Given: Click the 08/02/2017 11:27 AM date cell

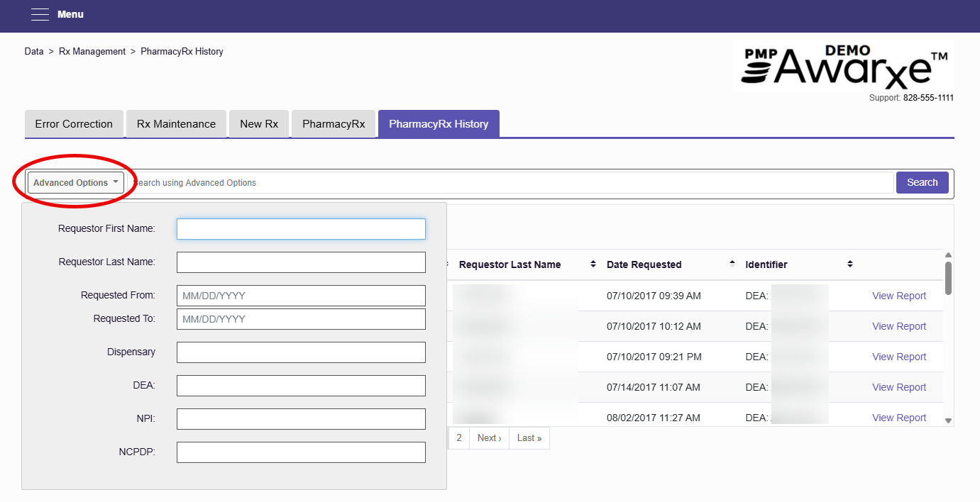Looking at the screenshot, I should pyautogui.click(x=654, y=418).
